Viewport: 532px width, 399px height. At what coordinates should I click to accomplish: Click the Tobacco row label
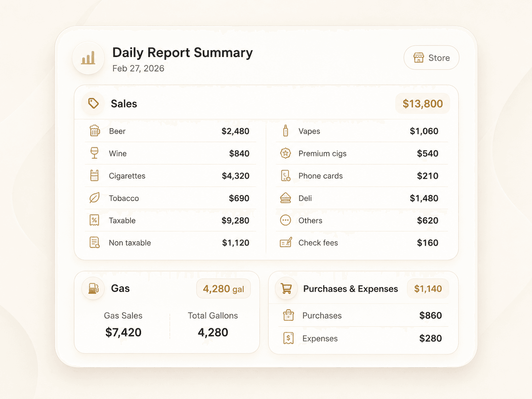124,198
